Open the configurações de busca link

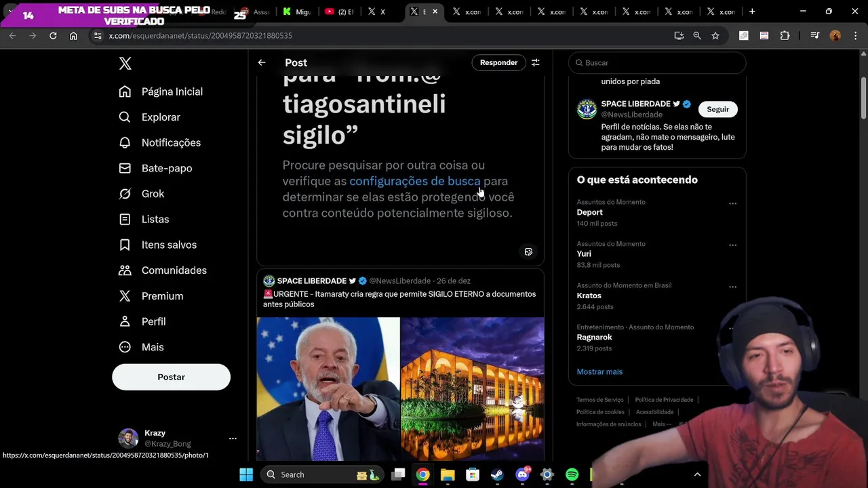click(x=415, y=181)
